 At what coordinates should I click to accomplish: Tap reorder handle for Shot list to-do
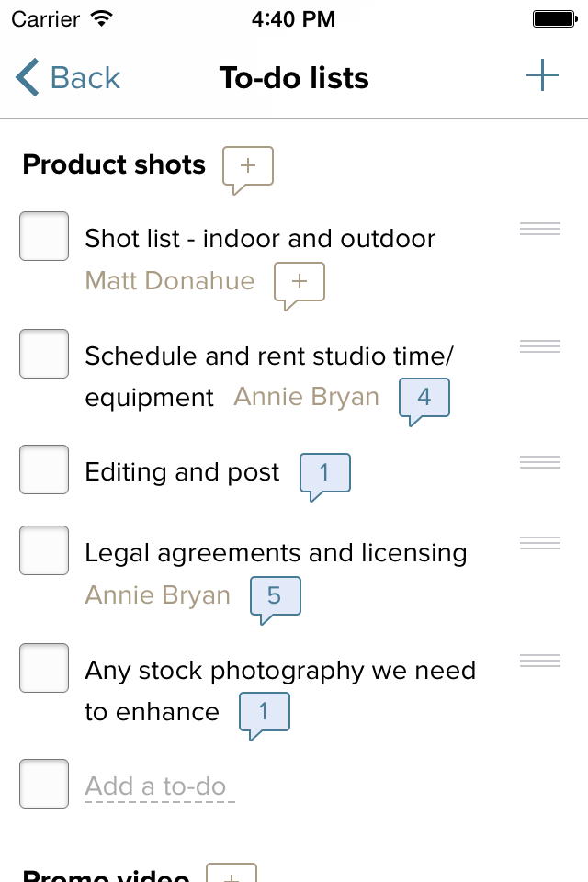(539, 229)
